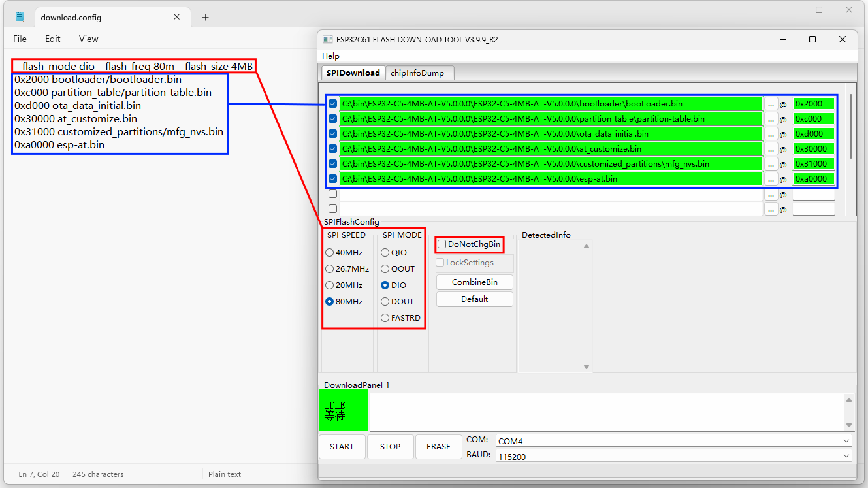
Task: Click the Notepad app icon in the title bar
Action: pyautogui.click(x=20, y=17)
